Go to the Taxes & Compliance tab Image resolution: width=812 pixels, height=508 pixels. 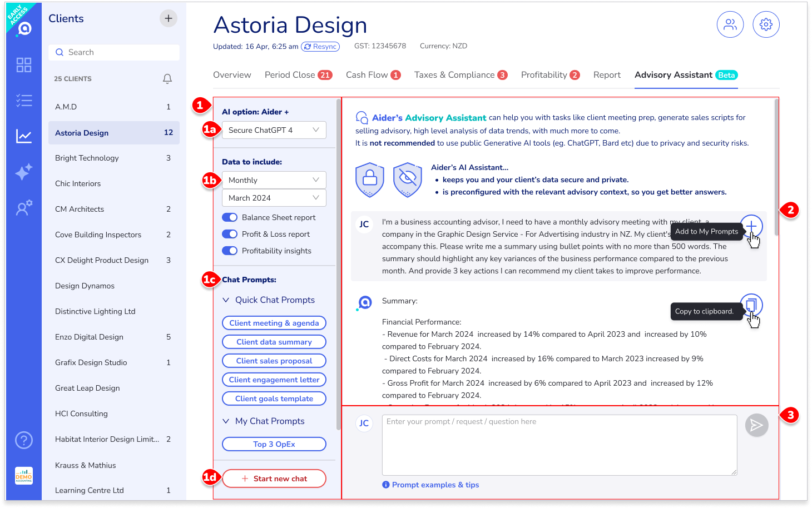454,75
